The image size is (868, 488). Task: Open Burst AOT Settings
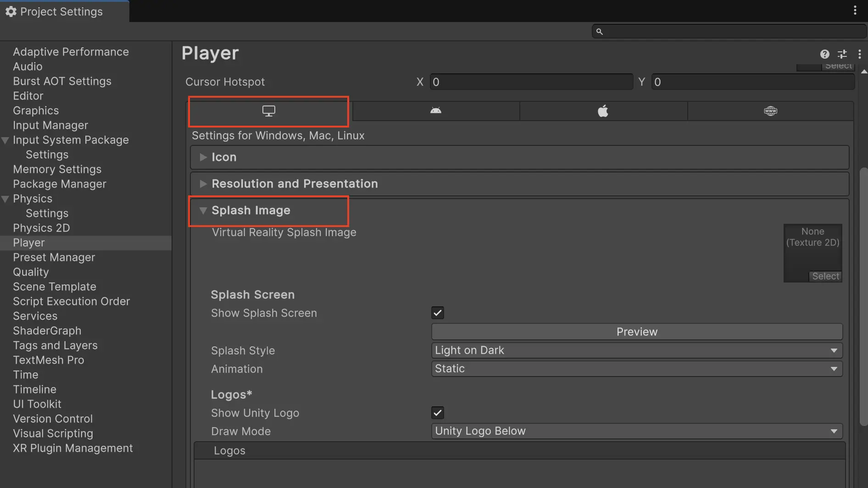click(x=62, y=81)
